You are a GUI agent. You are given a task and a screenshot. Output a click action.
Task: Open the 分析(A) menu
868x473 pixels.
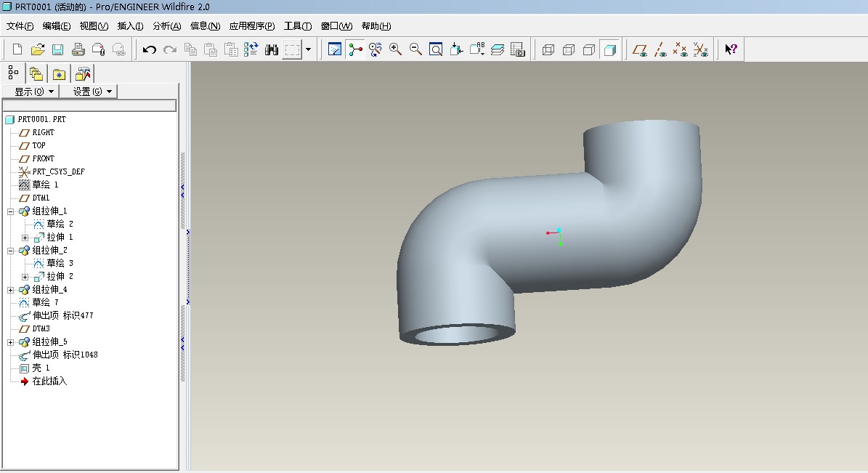coord(166,26)
